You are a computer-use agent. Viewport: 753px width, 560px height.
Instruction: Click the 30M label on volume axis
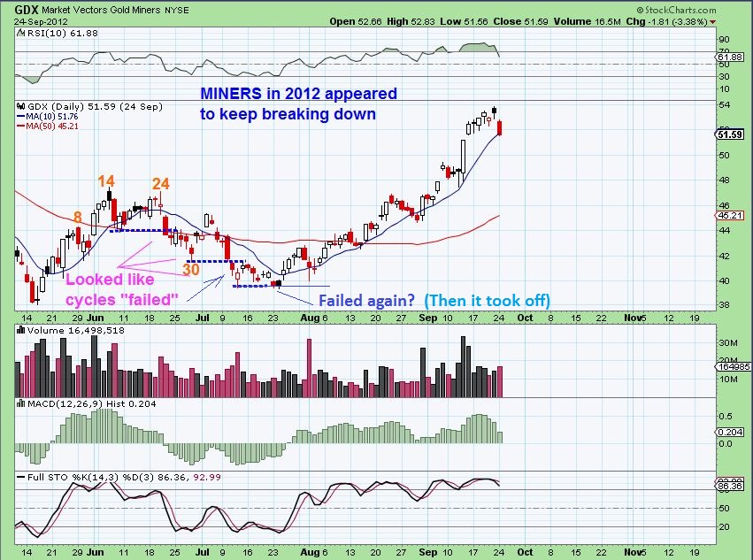point(727,343)
